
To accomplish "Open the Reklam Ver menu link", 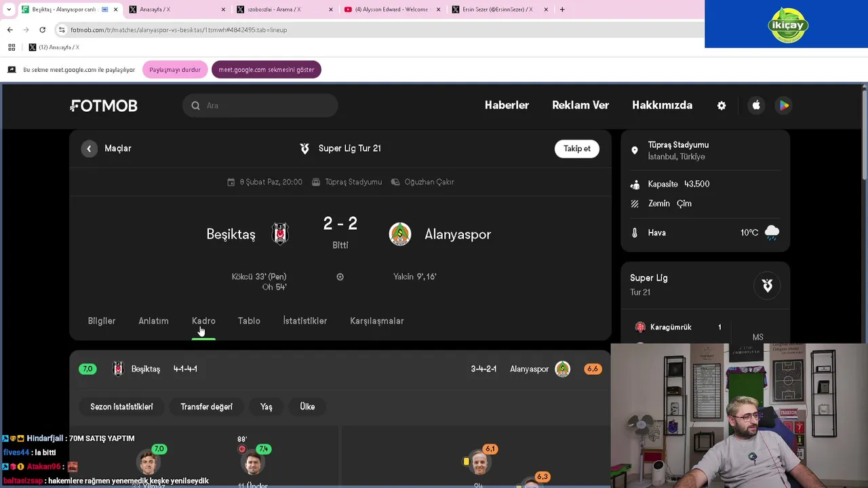I will [x=580, y=105].
